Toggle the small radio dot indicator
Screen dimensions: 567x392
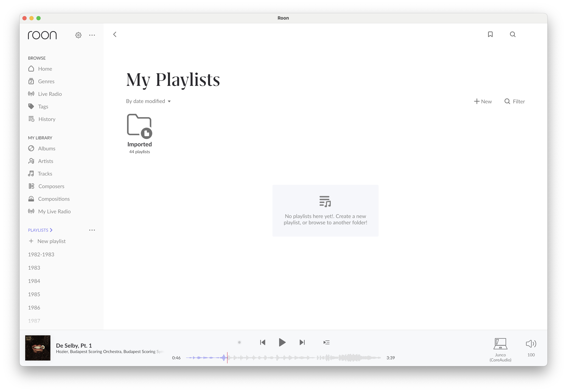pos(239,342)
